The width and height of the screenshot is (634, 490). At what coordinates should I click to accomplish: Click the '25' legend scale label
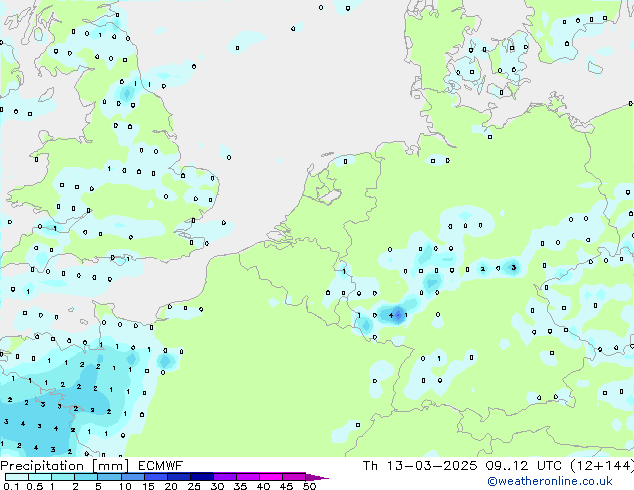point(194,486)
